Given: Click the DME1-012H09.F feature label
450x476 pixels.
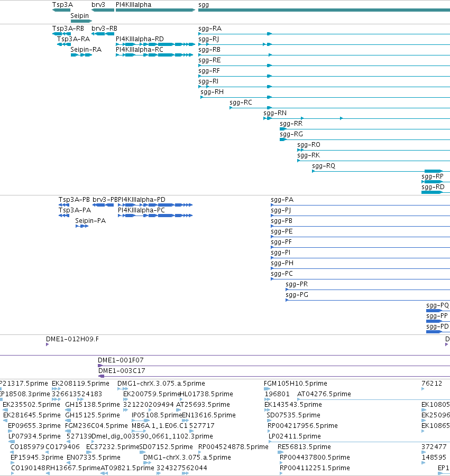Looking at the screenshot, I should pyautogui.click(x=72, y=339).
